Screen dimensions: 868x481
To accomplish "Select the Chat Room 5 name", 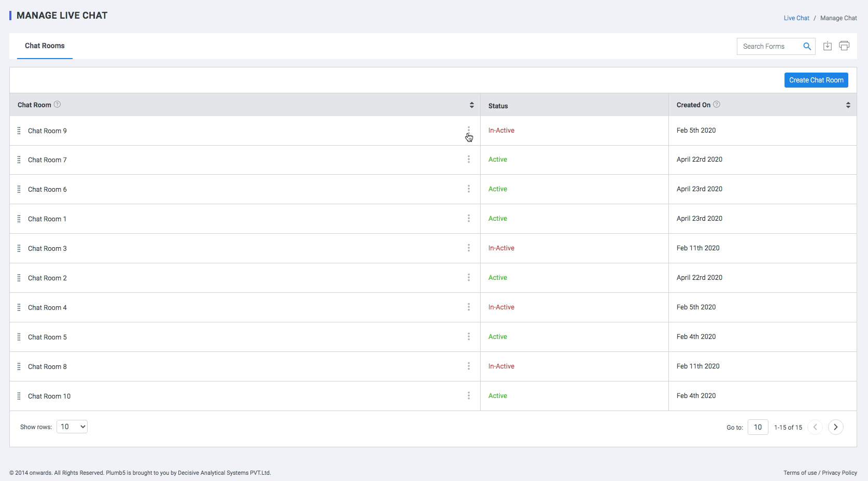I will click(47, 337).
